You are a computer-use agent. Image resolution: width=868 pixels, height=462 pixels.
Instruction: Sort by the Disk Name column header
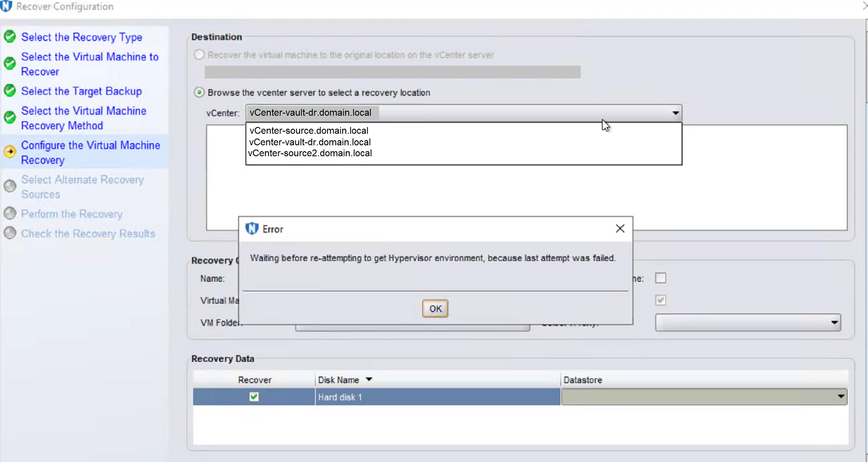[339, 380]
